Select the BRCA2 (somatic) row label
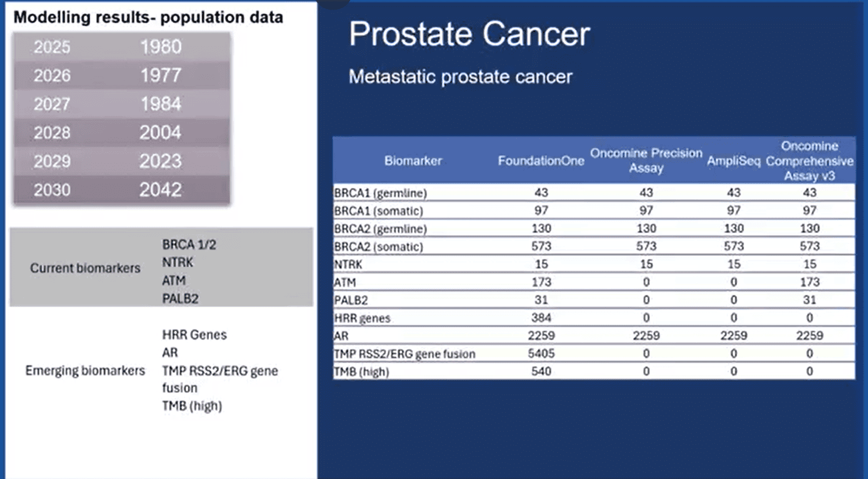The image size is (868, 479). coord(379,247)
